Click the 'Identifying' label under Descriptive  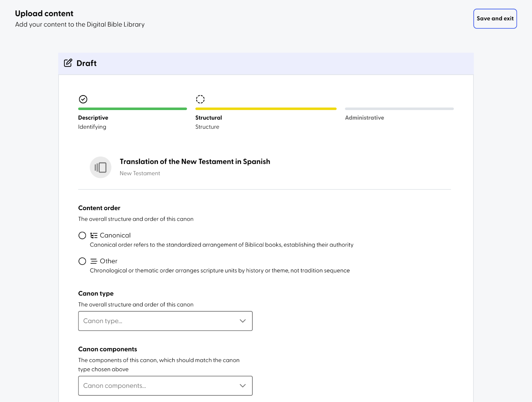(x=92, y=127)
